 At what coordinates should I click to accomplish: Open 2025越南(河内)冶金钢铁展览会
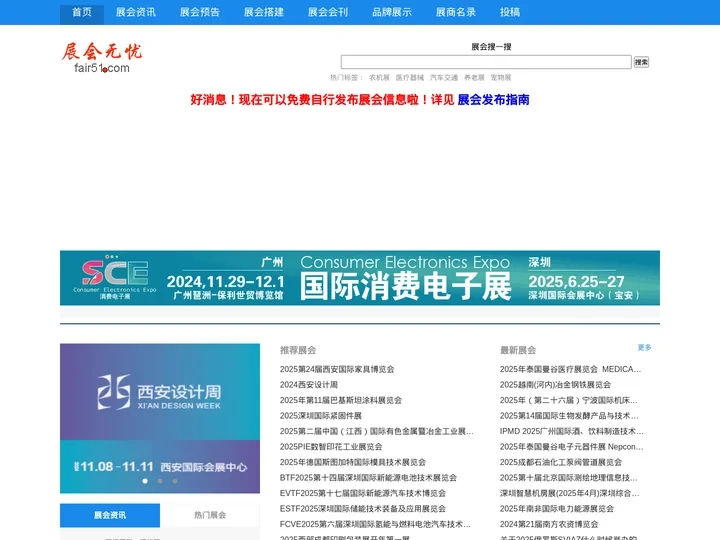coord(555,385)
